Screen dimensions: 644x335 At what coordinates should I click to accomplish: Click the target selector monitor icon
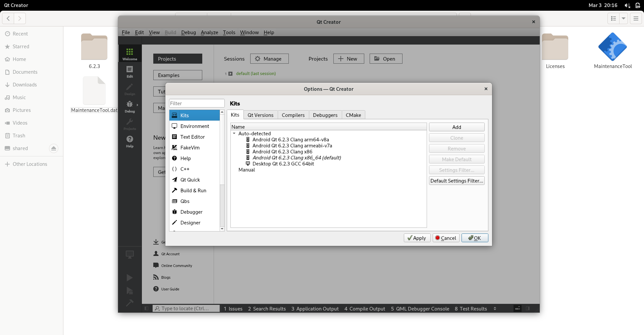(x=130, y=254)
